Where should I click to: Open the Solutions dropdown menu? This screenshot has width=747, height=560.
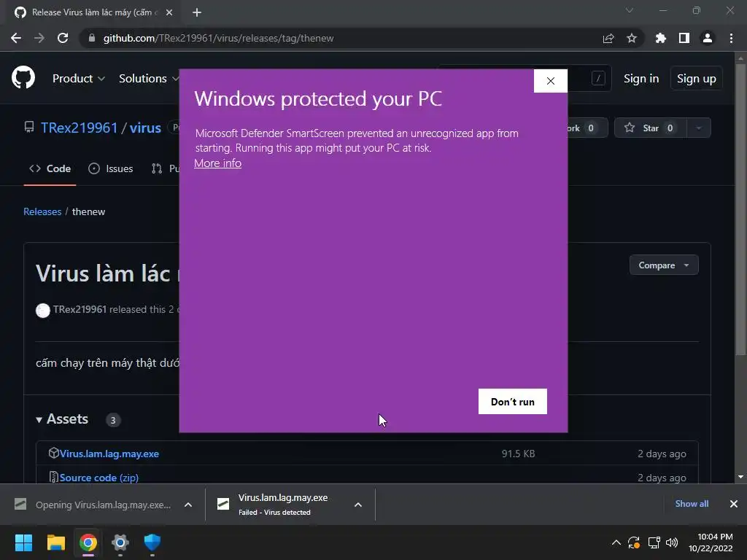coord(149,78)
